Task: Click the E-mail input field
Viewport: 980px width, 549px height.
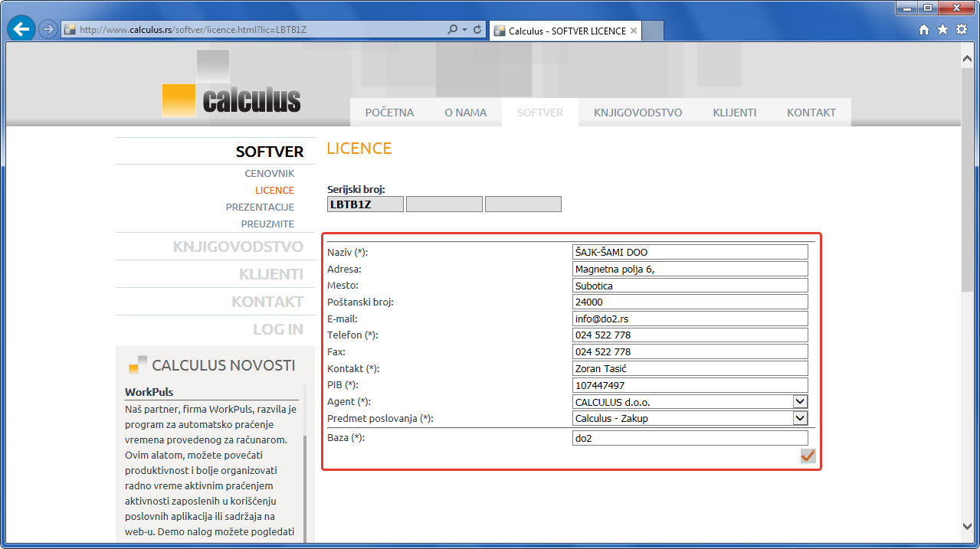Action: (690, 319)
